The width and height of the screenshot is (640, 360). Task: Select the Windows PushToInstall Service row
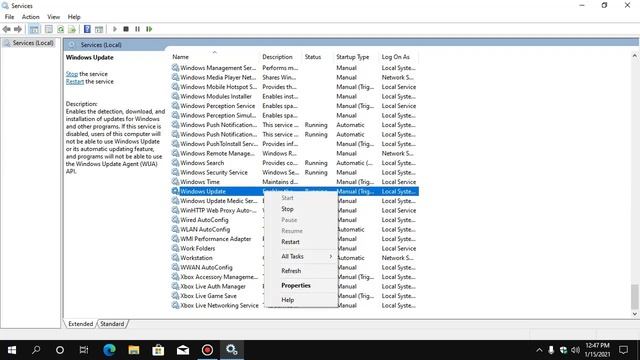point(295,144)
